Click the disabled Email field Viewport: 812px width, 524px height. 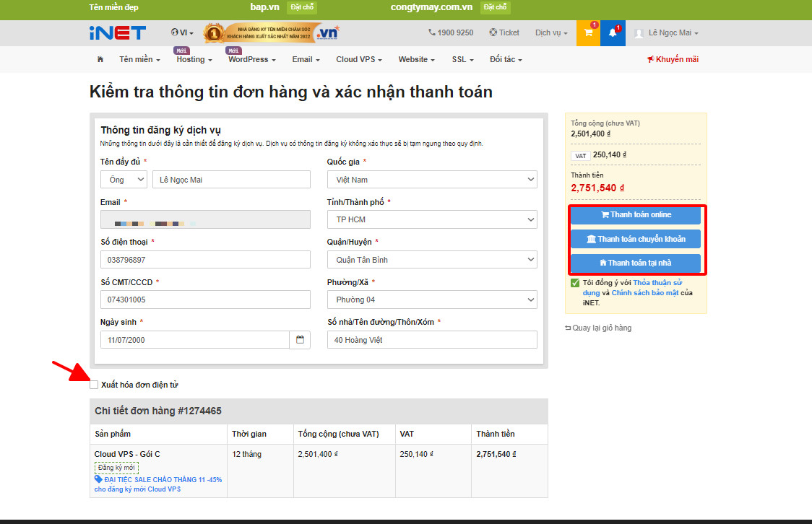tap(205, 219)
